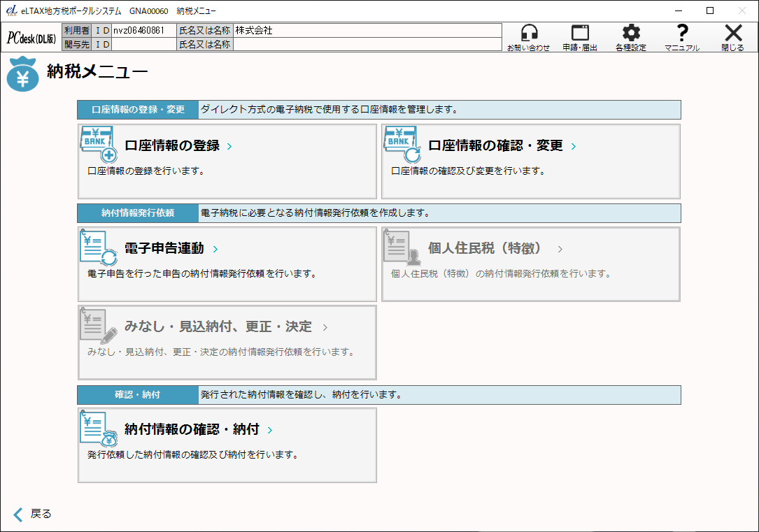Click the 関与先 label cell
The image size is (759, 532).
click(77, 45)
